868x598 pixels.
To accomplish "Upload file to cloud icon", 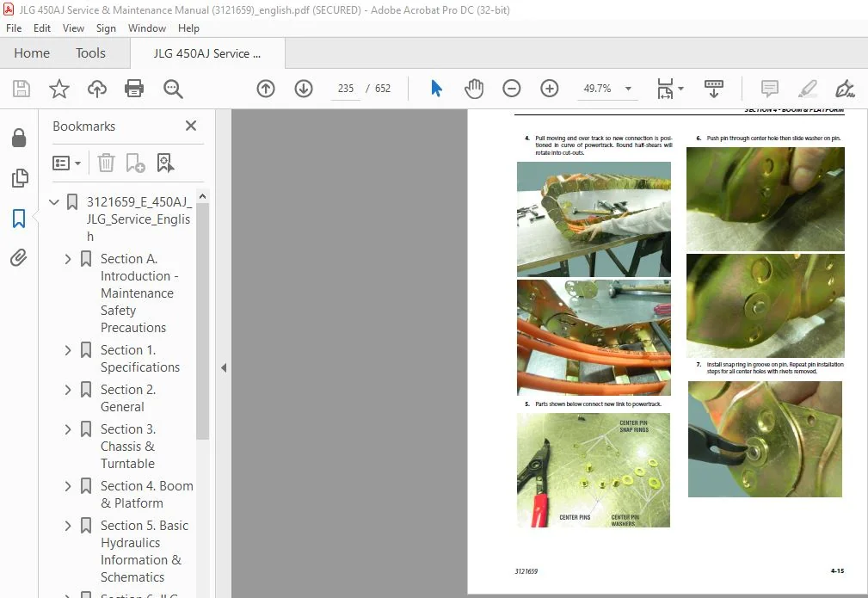I will [97, 89].
